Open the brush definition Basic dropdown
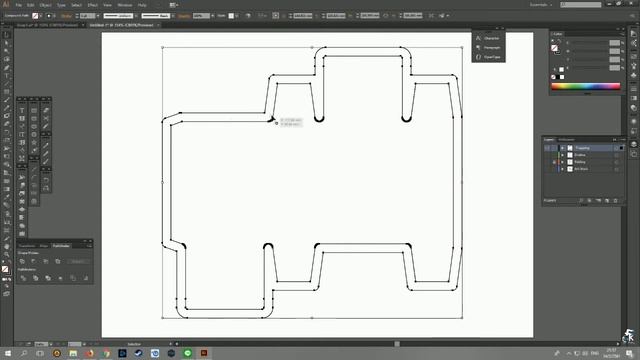This screenshot has width=640, height=360. pos(173,16)
